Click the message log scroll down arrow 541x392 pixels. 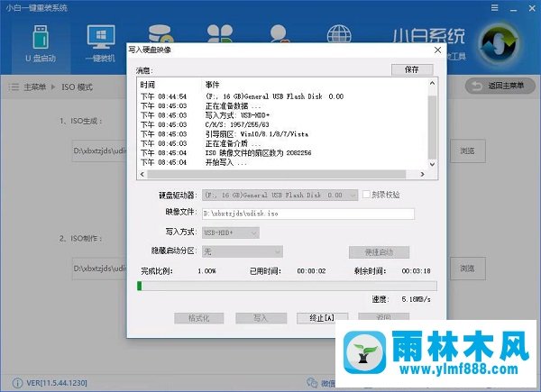[432, 164]
